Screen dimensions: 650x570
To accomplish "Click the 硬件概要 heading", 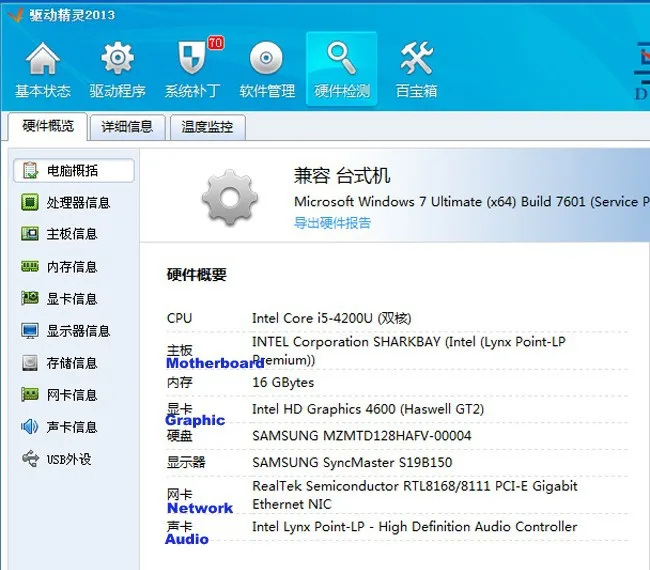I will pyautogui.click(x=196, y=274).
